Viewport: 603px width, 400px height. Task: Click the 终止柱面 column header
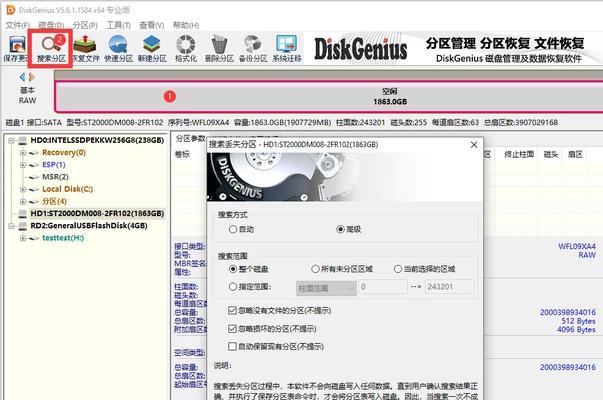click(x=519, y=154)
